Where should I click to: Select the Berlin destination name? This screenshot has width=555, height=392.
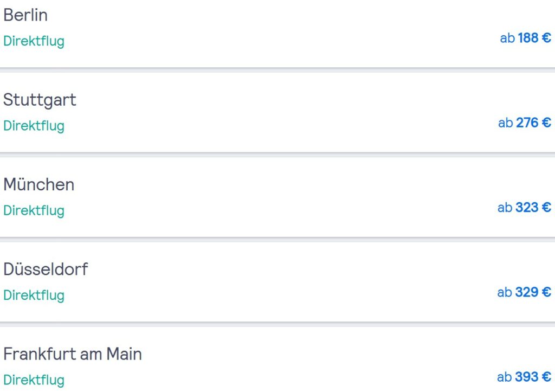(25, 15)
